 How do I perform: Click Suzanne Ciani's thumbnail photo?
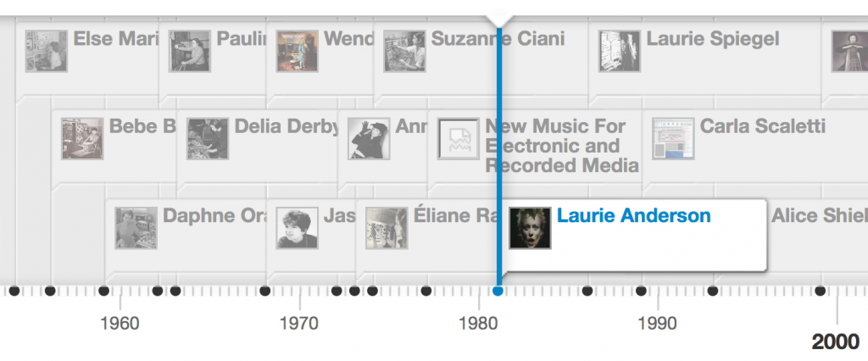coord(404,51)
